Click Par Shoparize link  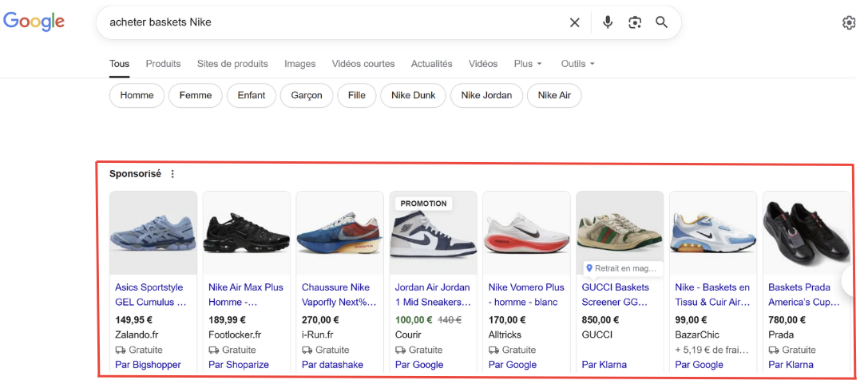(239, 364)
